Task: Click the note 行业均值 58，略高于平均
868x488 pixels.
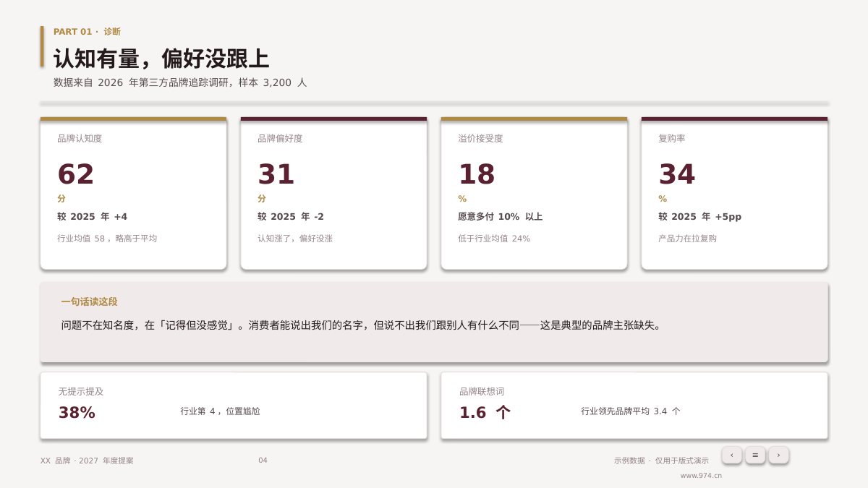Action: (107, 238)
